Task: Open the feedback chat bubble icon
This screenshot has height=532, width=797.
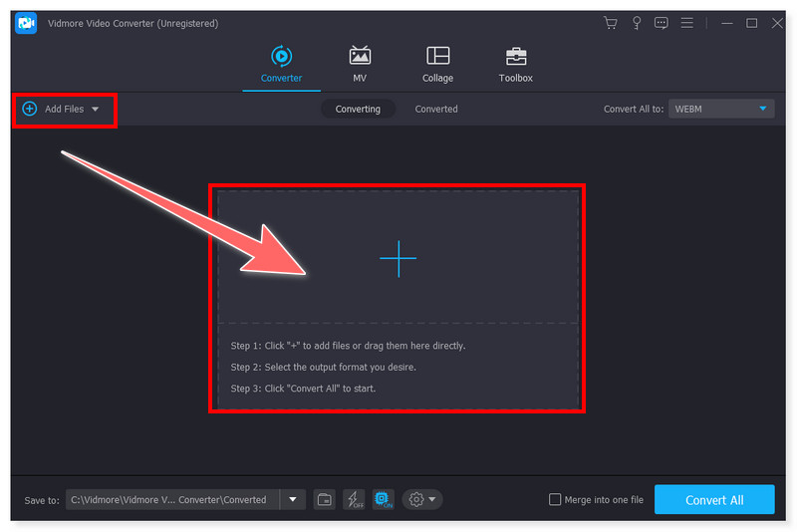Action: [x=662, y=23]
